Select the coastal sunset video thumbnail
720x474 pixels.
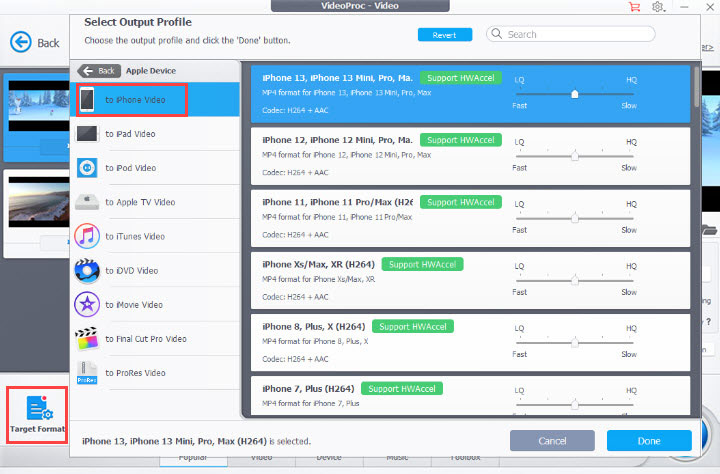point(39,202)
